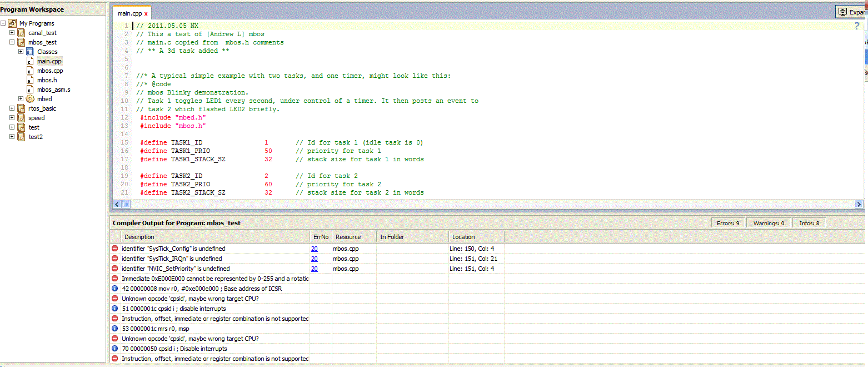Open mbos.cpp file in program tree
This screenshot has height=367, width=868.
pyautogui.click(x=49, y=71)
